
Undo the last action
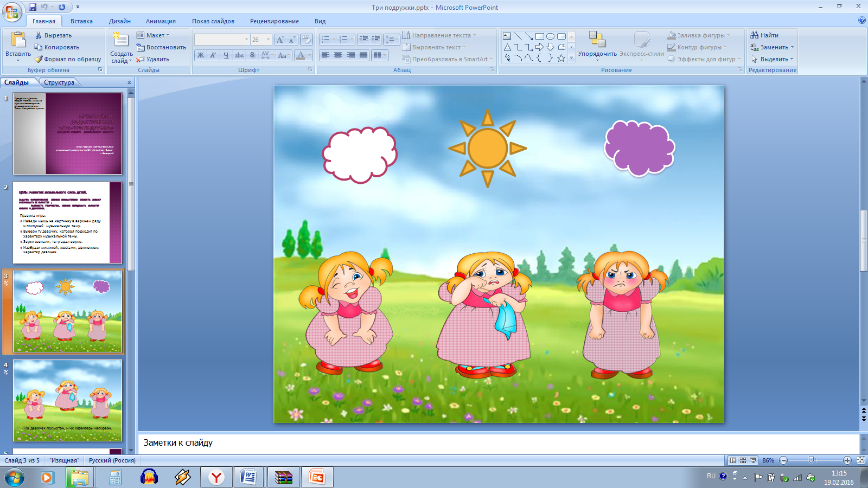[44, 7]
